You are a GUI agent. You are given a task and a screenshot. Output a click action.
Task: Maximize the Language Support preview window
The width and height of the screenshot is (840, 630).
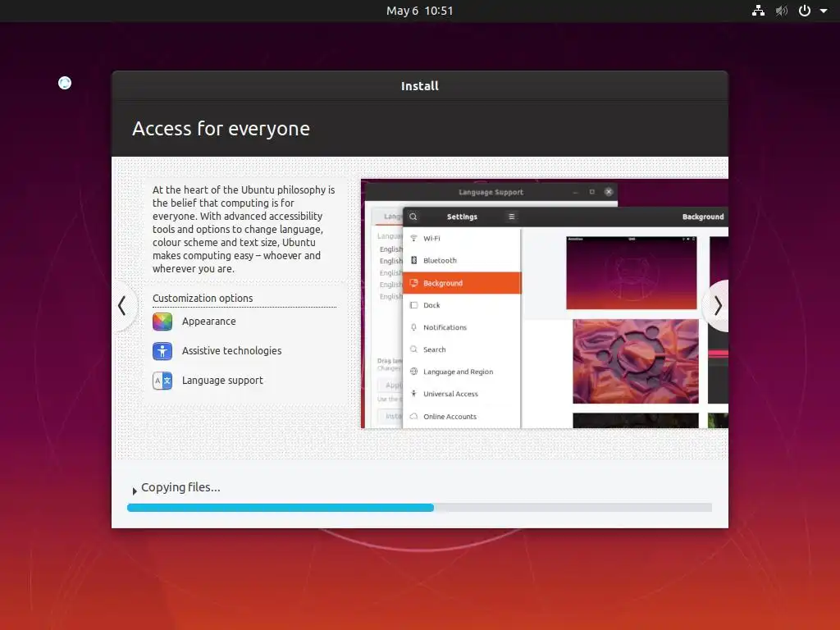coord(592,192)
